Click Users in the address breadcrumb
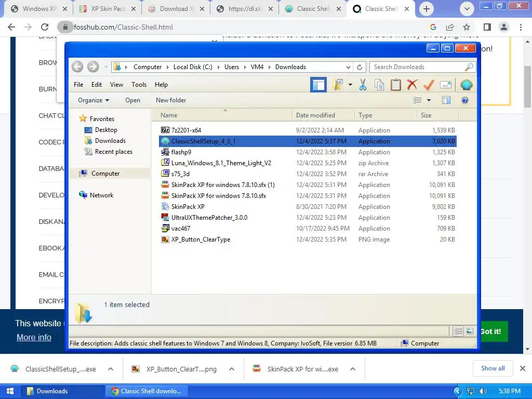The width and height of the screenshot is (532, 399). (232, 67)
